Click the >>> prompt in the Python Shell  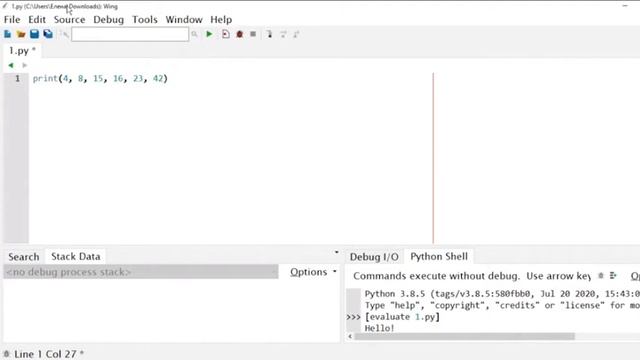353,317
